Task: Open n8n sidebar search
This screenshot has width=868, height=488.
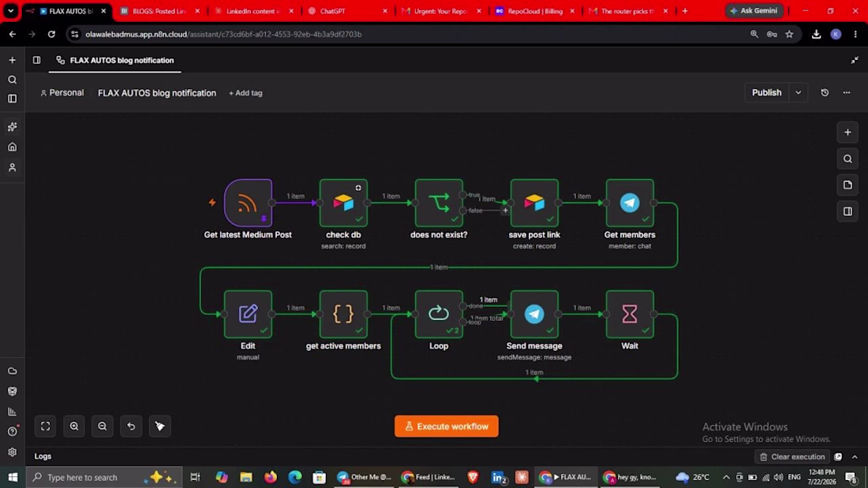Action: [x=12, y=80]
